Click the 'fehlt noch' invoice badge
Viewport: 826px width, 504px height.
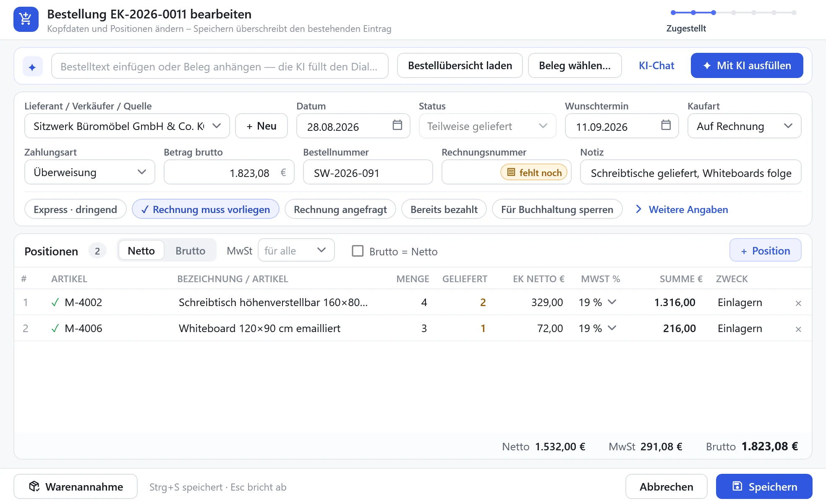(534, 172)
